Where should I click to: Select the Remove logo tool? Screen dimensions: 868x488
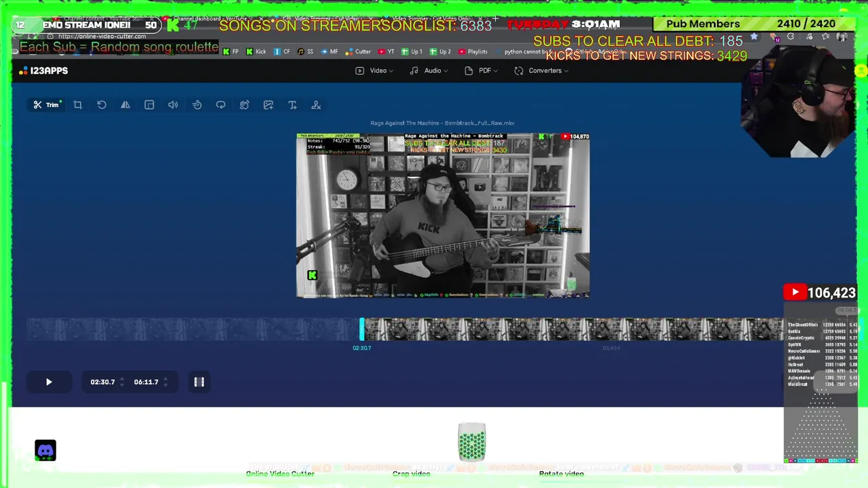(x=316, y=105)
